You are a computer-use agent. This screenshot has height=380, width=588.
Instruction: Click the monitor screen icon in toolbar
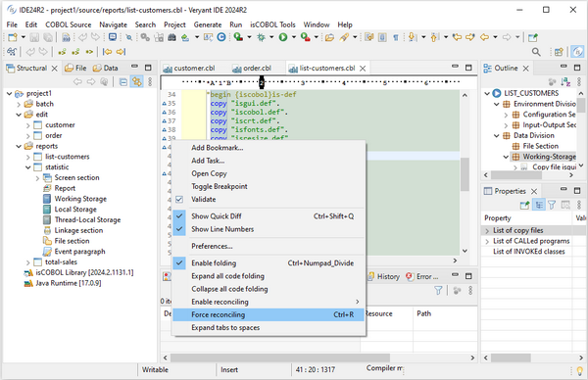click(x=112, y=37)
